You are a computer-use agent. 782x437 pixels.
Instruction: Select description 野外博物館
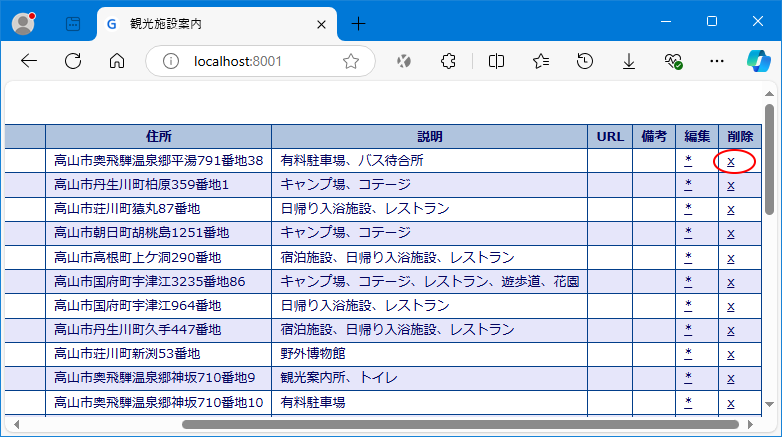(313, 354)
